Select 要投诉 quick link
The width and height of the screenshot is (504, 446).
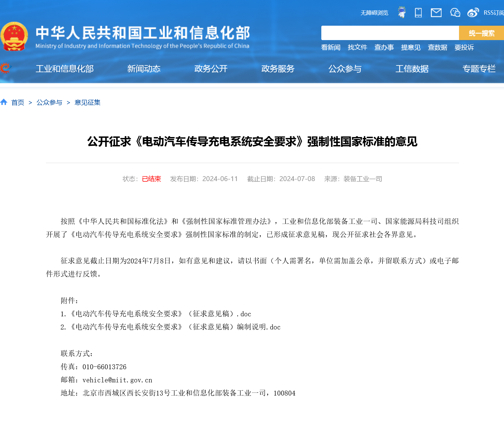tap(464, 47)
